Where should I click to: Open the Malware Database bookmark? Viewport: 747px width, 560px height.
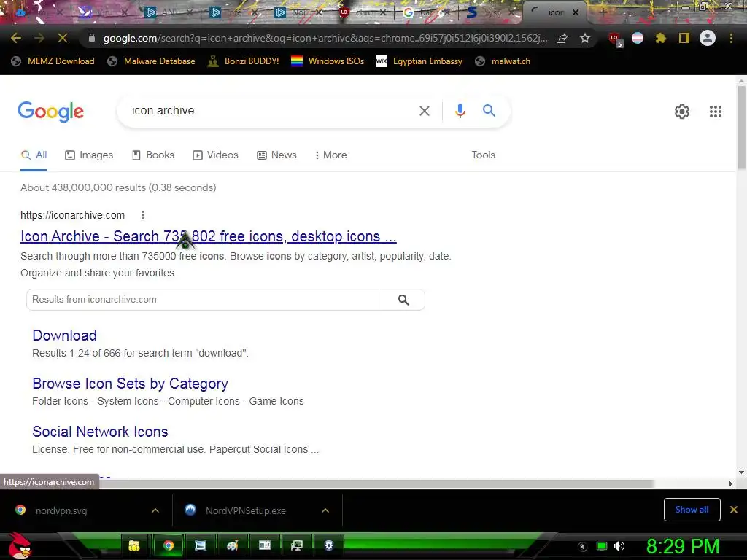pos(152,61)
